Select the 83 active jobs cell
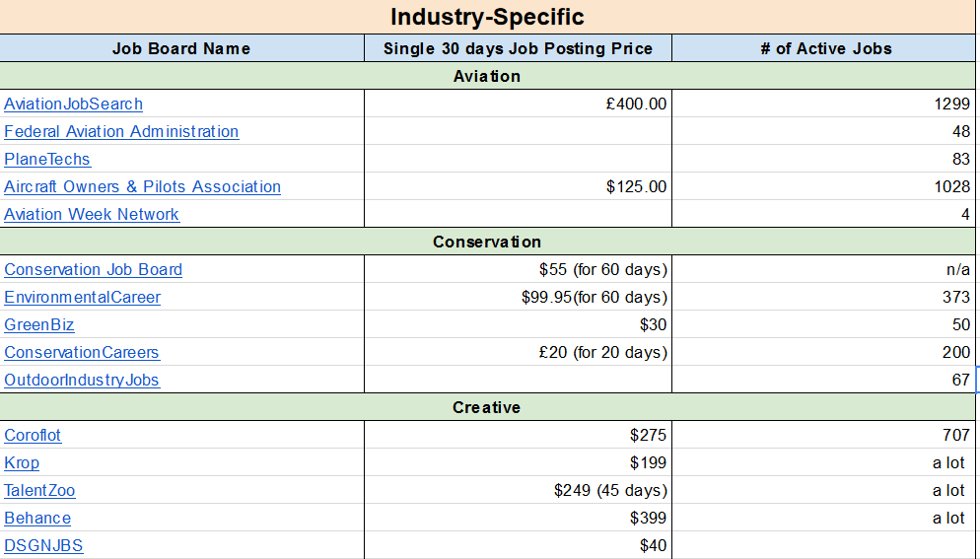980x559 pixels. pos(824,159)
